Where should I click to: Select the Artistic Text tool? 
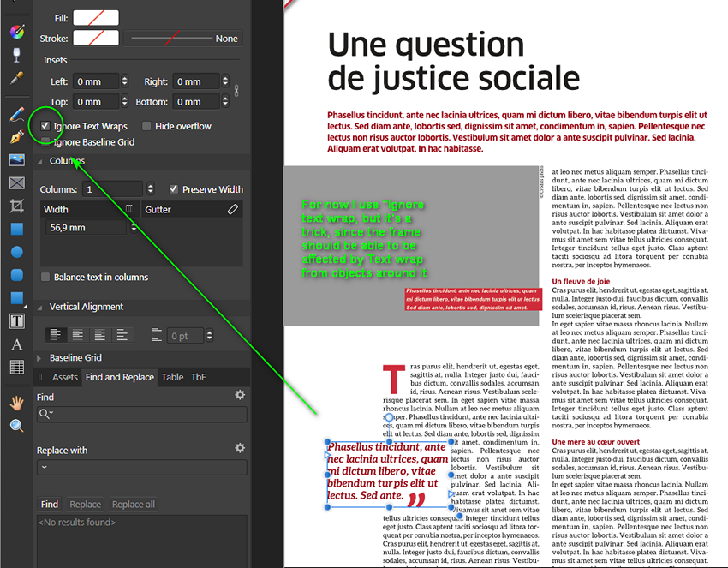[19, 343]
